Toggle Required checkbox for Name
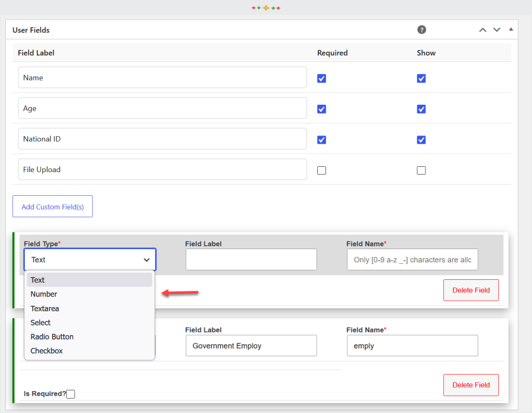Screen dimensions: 532x413 (x=322, y=78)
